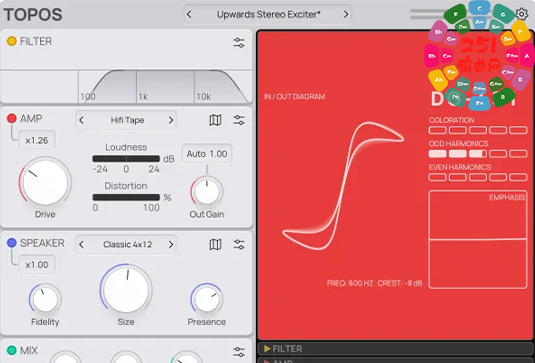Click the IN / OUT DIAGRAM label
The height and width of the screenshot is (363, 535).
(x=294, y=97)
